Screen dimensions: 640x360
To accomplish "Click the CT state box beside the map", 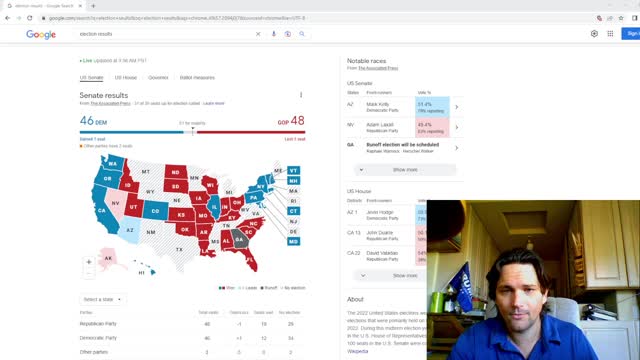I will click(x=293, y=211).
